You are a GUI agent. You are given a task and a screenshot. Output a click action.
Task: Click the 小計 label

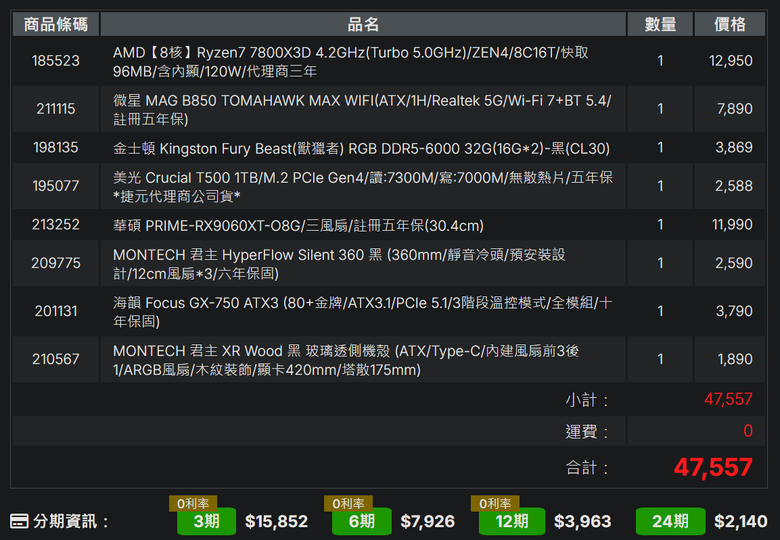586,400
